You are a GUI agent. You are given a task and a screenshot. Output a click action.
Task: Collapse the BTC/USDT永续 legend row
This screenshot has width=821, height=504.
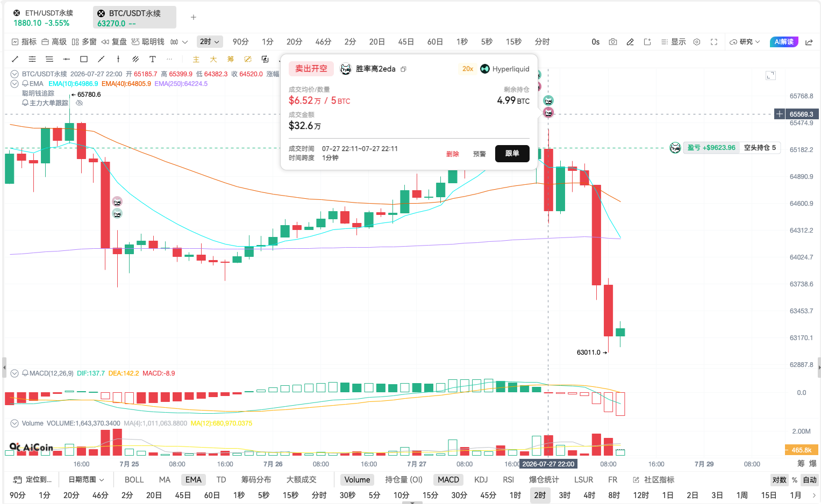(15, 74)
